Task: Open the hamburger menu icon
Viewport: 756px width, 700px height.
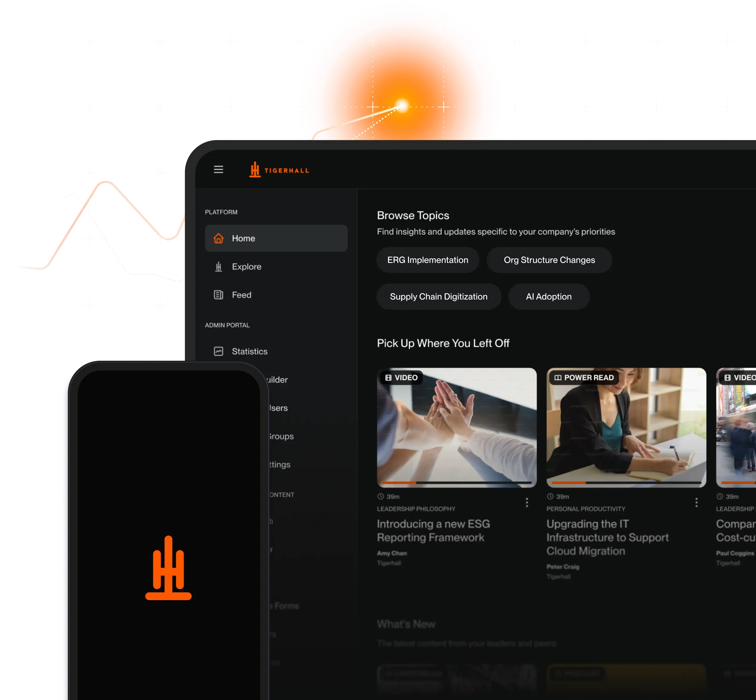Action: [219, 169]
